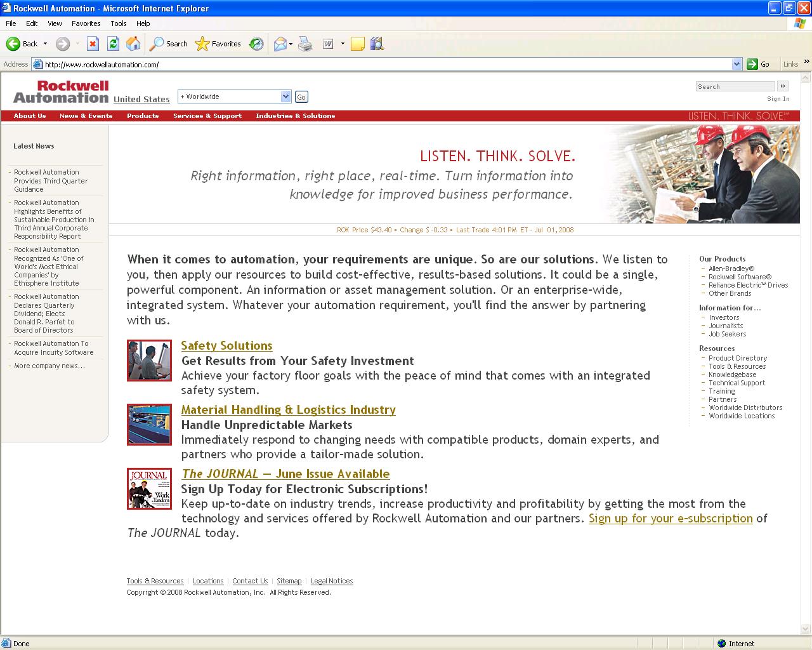Click the Back arrow icon
This screenshot has height=650, width=812.
13,44
